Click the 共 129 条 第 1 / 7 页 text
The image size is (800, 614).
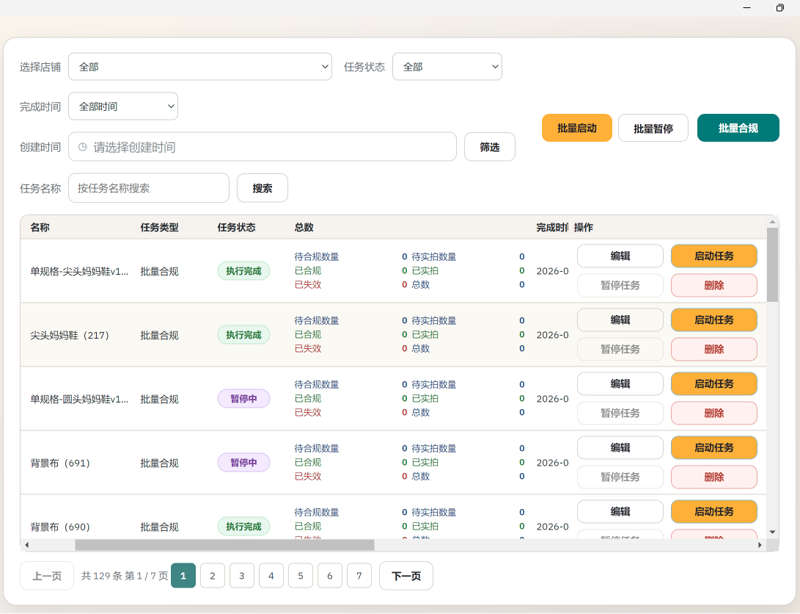[124, 576]
